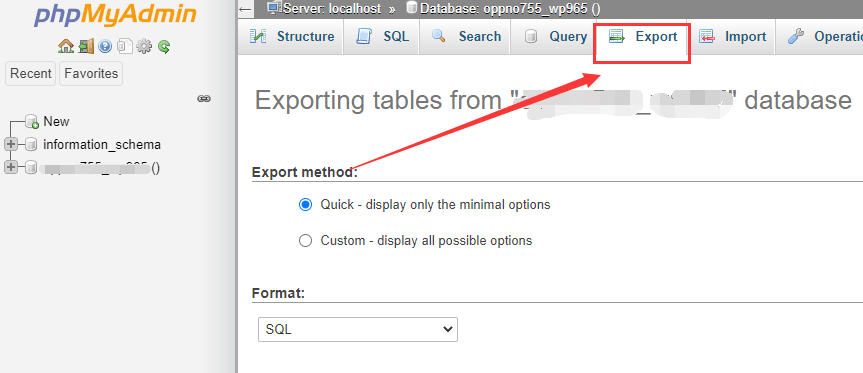Click the Query tab database icon
Image resolution: width=863 pixels, height=373 pixels.
531,37
